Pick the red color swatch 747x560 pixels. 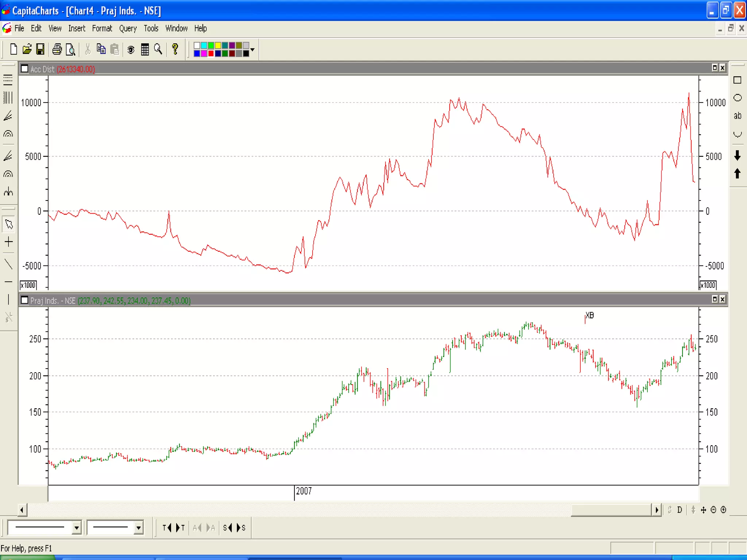pos(211,53)
